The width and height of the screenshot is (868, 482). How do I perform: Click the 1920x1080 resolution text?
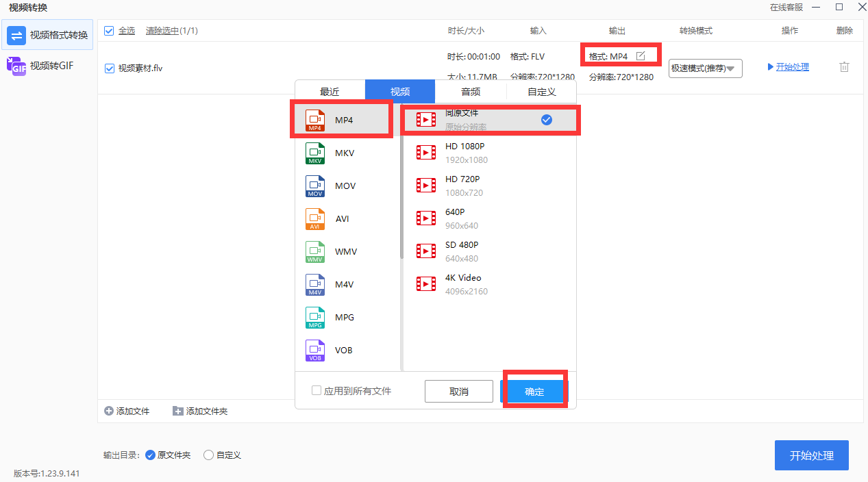click(x=467, y=160)
